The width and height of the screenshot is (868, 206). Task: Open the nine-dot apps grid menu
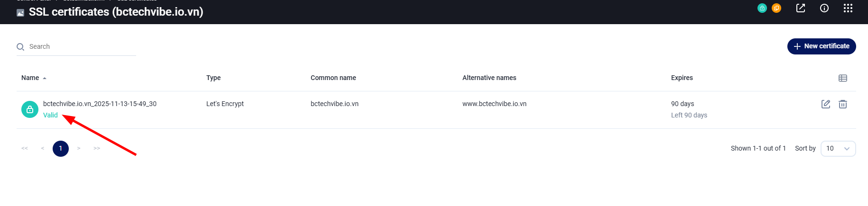[x=848, y=8]
